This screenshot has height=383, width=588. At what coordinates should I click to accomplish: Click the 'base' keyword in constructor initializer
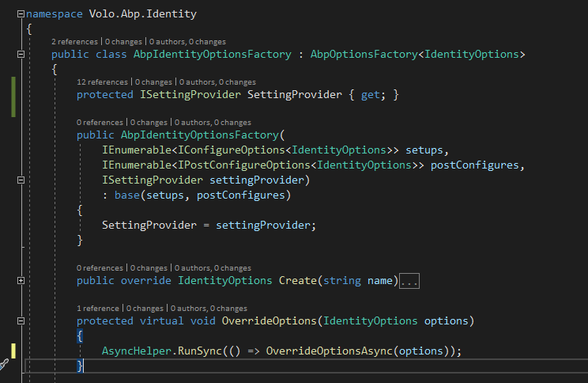tap(127, 195)
